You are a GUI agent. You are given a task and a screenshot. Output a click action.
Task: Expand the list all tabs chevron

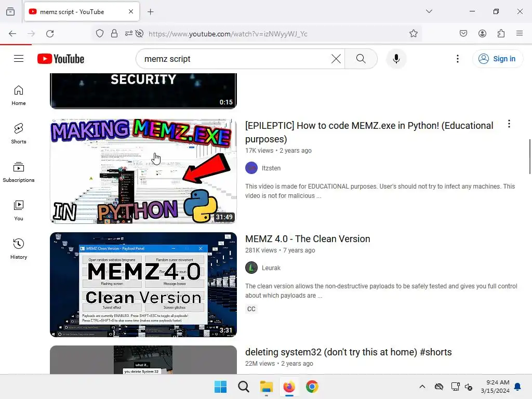tap(429, 11)
